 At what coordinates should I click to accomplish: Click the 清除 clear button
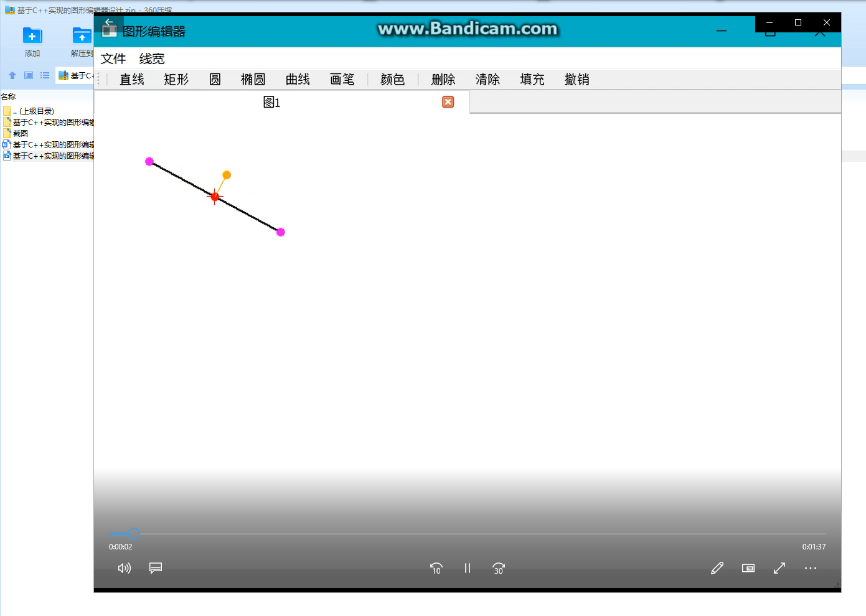[487, 80]
